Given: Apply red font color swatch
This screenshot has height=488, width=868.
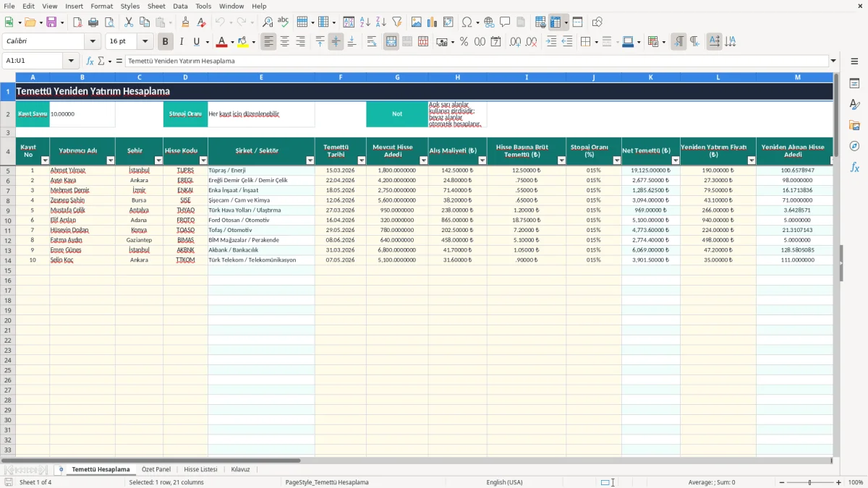Looking at the screenshot, I should coord(221,42).
